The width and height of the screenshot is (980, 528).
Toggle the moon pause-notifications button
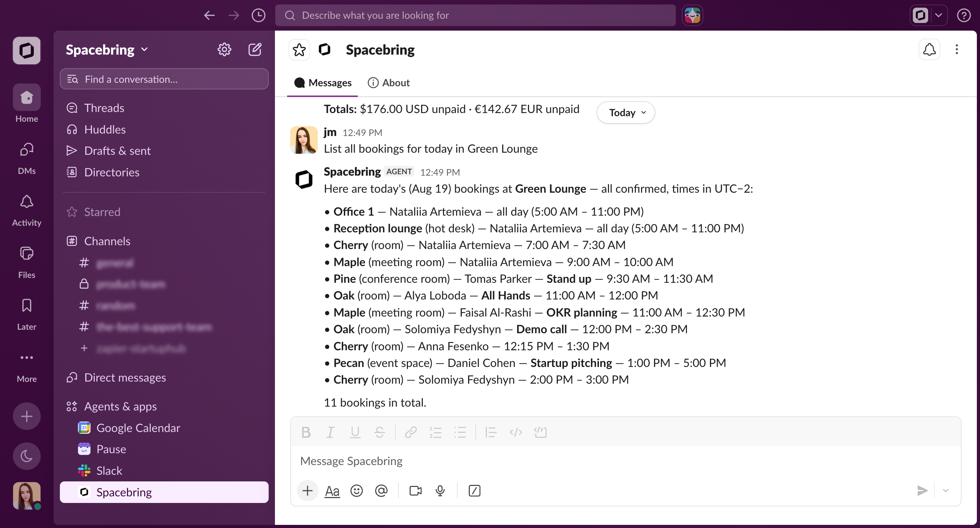click(x=27, y=456)
